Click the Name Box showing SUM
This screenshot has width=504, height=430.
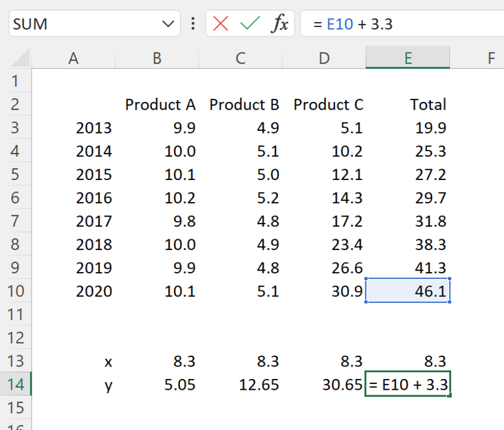point(76,23)
